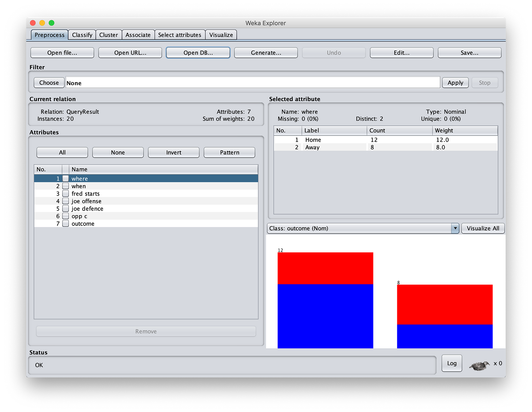Toggle the 'joe offense' checkbox
Image resolution: width=532 pixels, height=412 pixels.
66,201
